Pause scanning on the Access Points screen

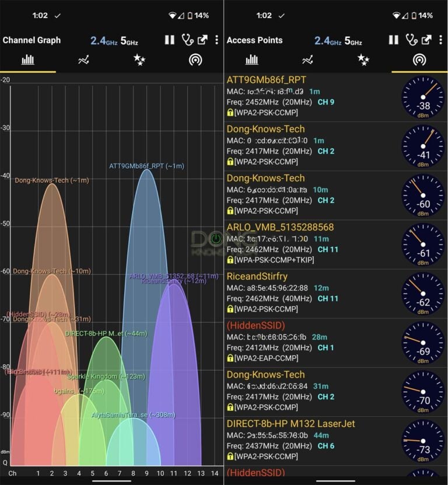(394, 40)
